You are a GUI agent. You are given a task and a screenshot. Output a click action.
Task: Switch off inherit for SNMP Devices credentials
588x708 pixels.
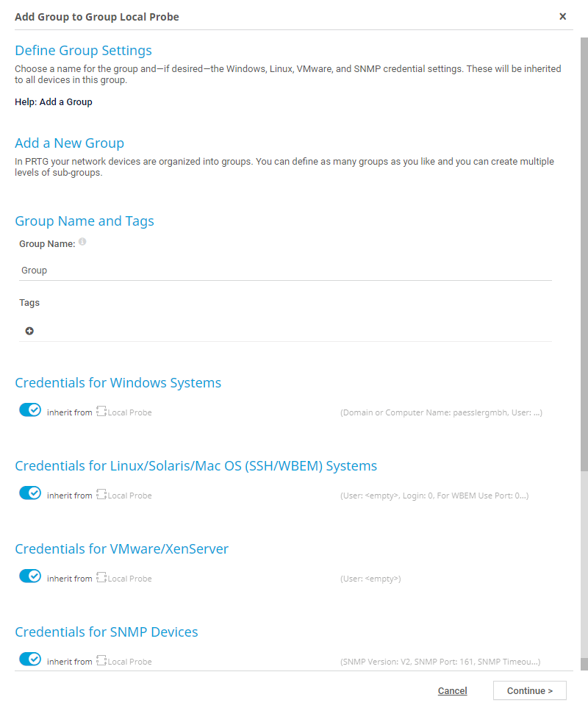click(30, 659)
